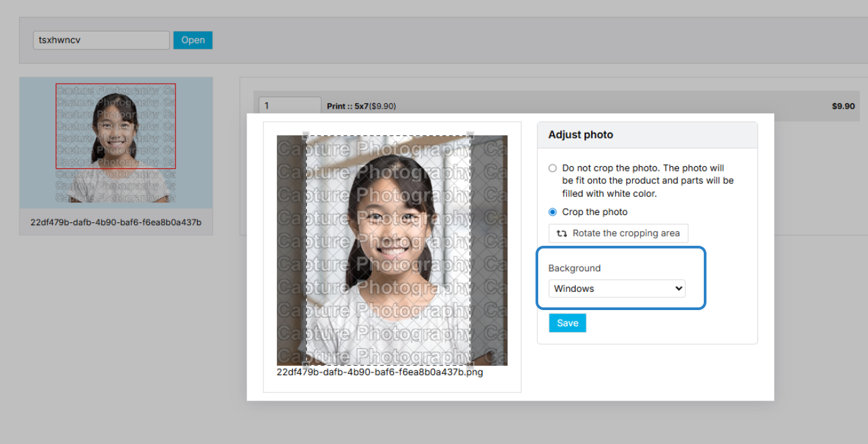Click the $9.90 price in order row
The image size is (868, 444).
pos(843,106)
